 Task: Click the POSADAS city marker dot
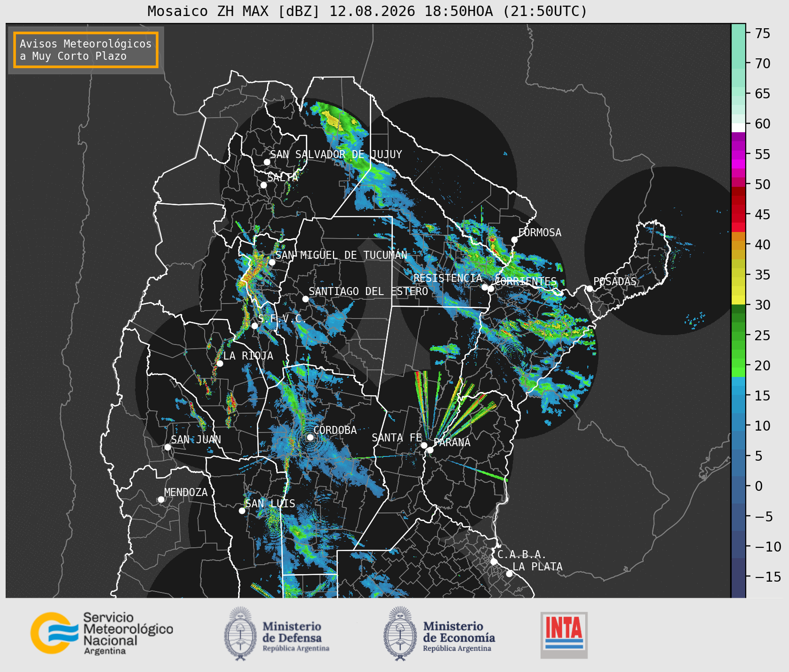pos(589,288)
